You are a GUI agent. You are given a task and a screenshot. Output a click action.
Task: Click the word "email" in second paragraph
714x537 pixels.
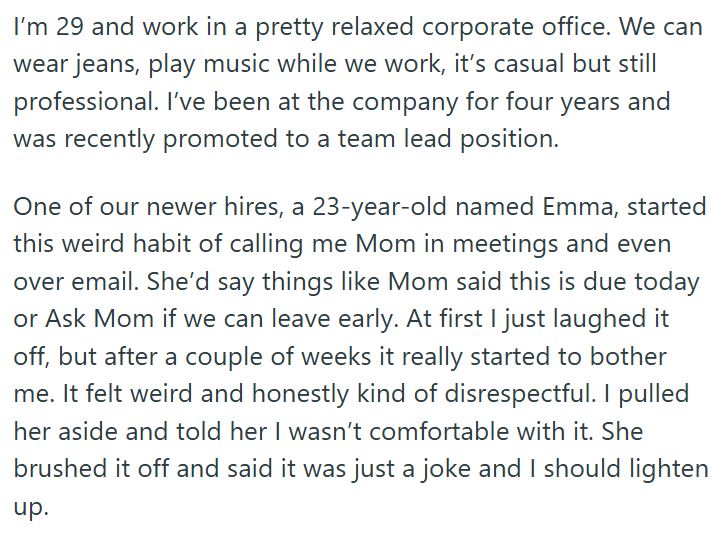(105, 282)
